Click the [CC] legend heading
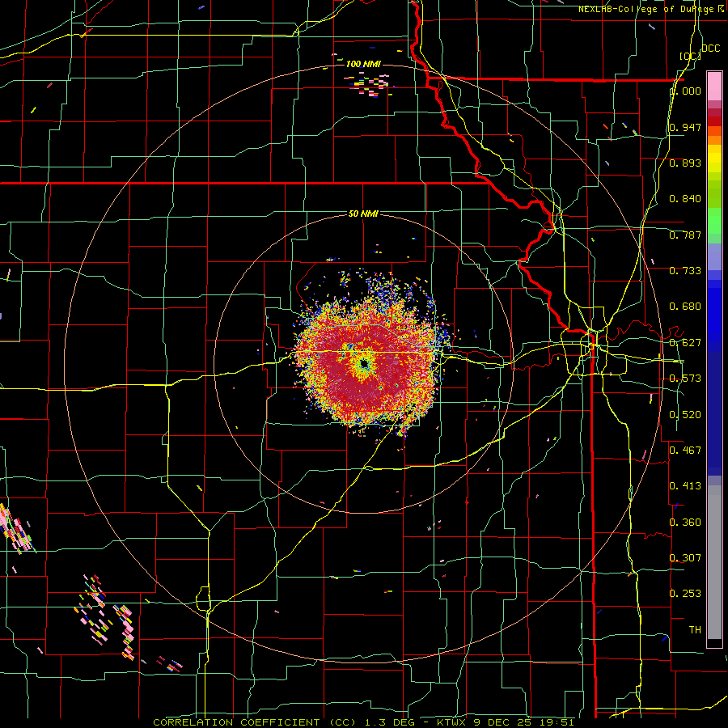 (x=690, y=56)
